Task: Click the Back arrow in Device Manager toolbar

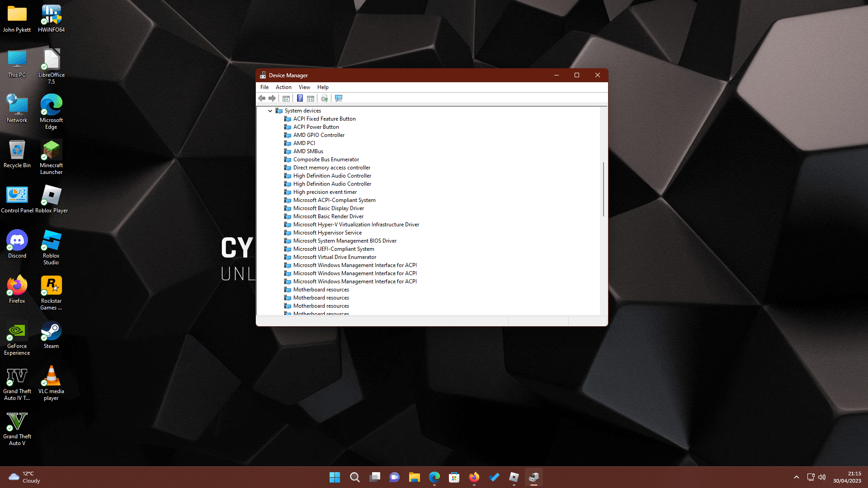Action: (262, 99)
